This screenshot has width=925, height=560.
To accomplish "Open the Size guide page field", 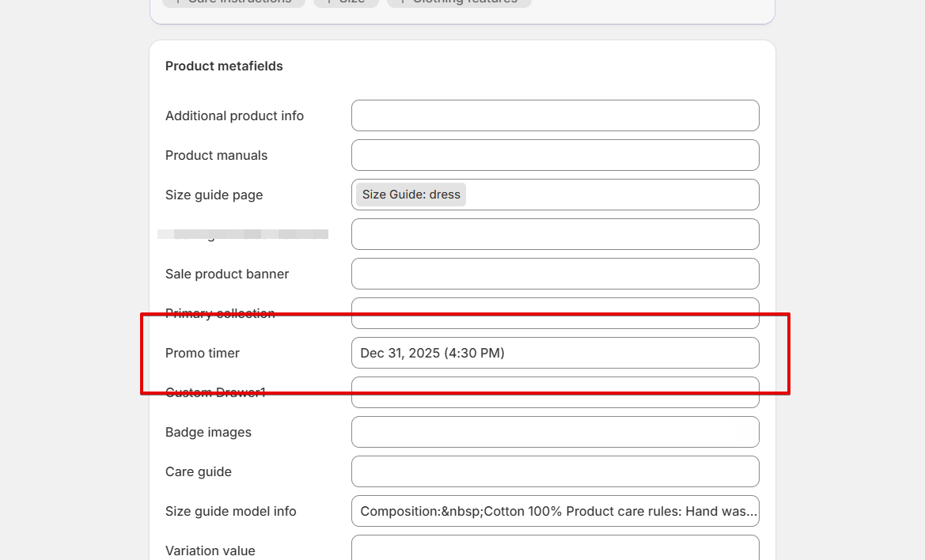I will click(555, 195).
